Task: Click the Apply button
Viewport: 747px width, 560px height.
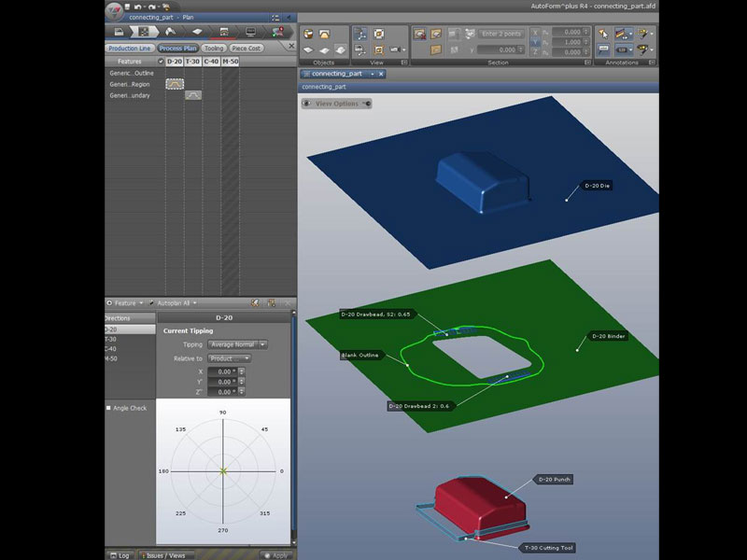Action: [275, 555]
